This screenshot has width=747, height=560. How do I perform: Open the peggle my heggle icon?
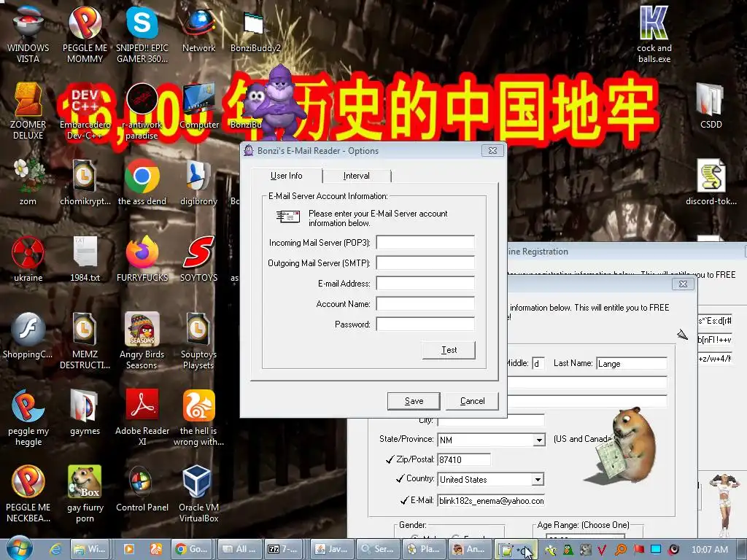point(28,418)
